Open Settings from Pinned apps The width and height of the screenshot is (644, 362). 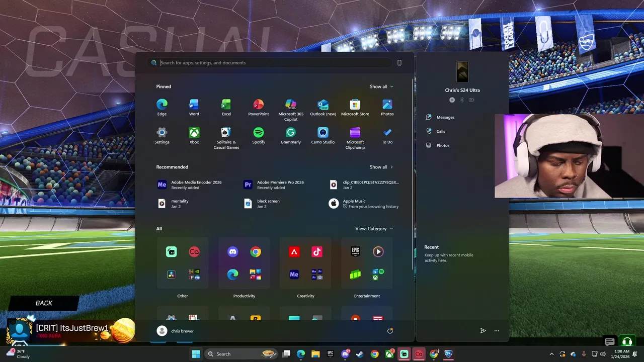[162, 135]
